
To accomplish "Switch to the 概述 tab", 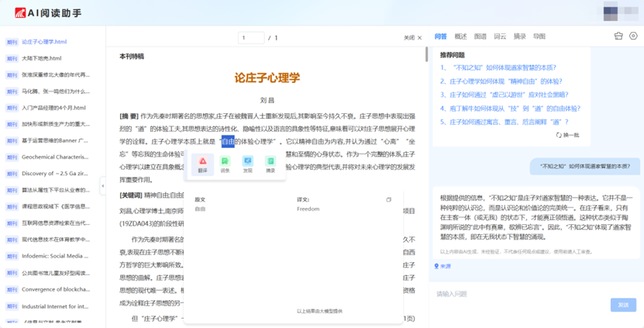I will [x=461, y=36].
